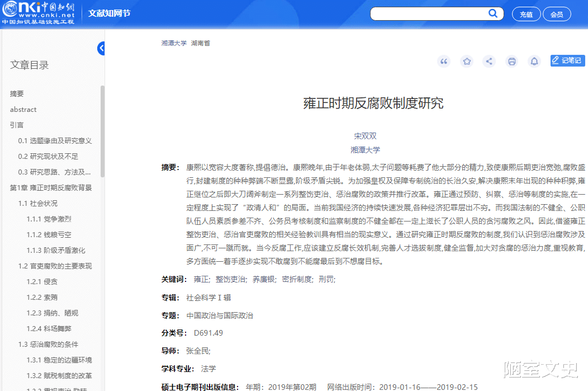Open section 1.1.3 阶级矛盾激化

[x=56, y=250]
